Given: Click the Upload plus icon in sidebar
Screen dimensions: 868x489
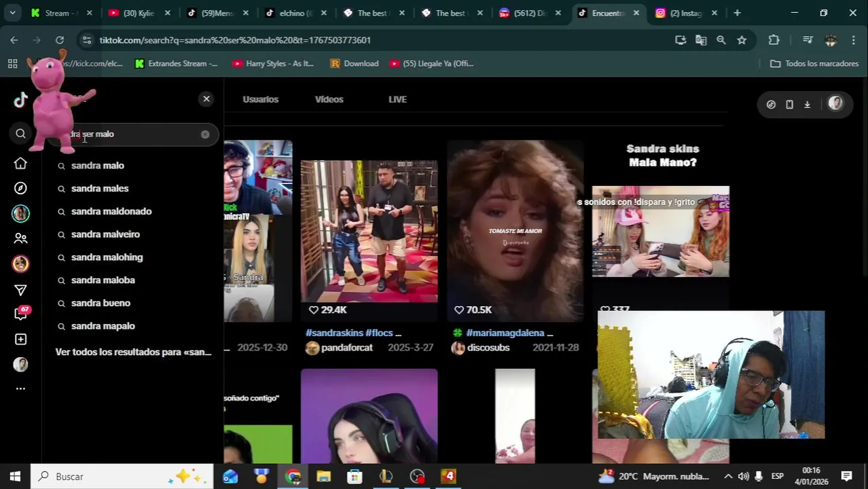Looking at the screenshot, I should pyautogui.click(x=20, y=339).
